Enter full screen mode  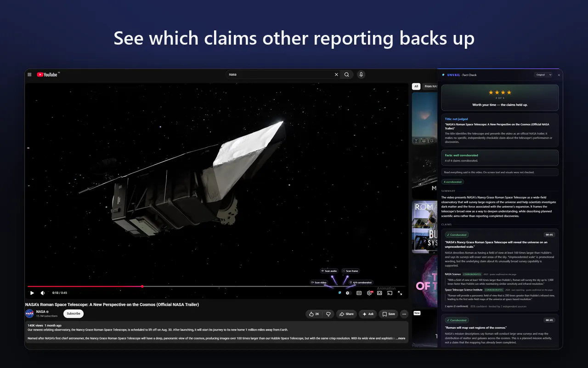400,293
